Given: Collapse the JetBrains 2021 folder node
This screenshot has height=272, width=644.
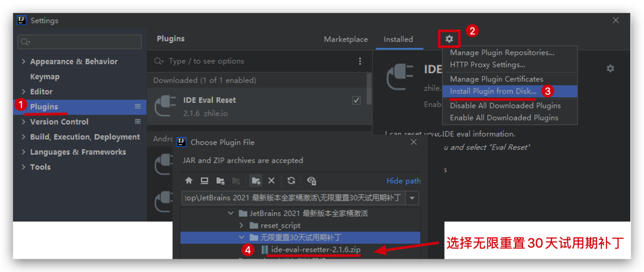Looking at the screenshot, I should pos(231,213).
